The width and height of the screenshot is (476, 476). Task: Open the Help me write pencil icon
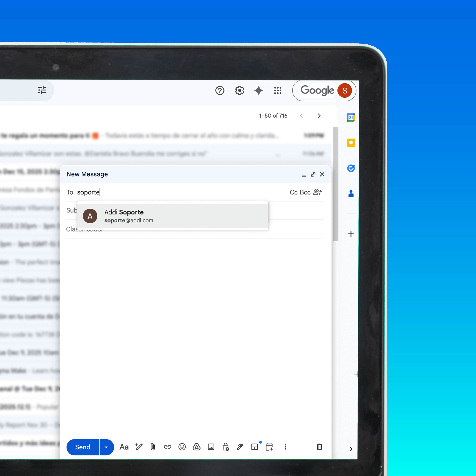point(139,447)
